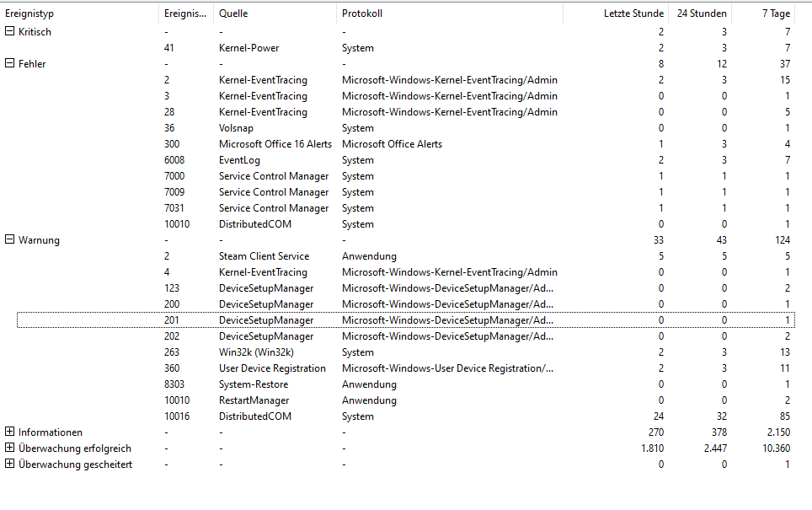
Task: Select the Microsoft Office 16 Alerts row
Action: (x=405, y=144)
